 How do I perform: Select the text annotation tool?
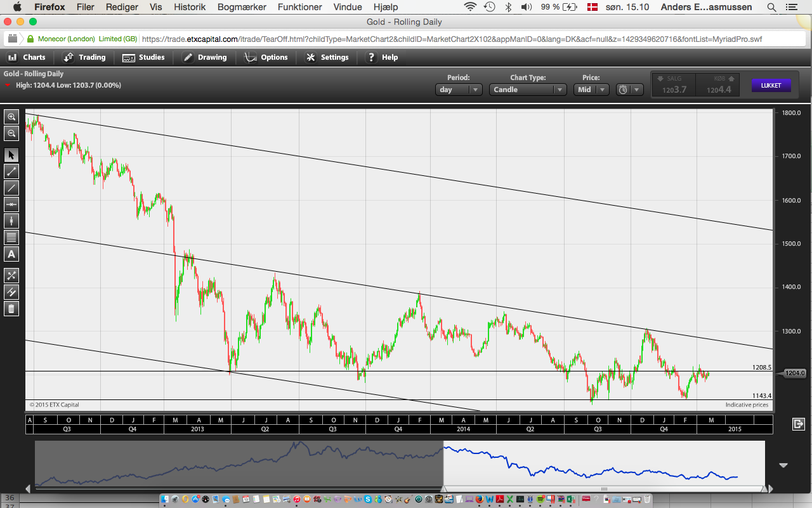(11, 254)
